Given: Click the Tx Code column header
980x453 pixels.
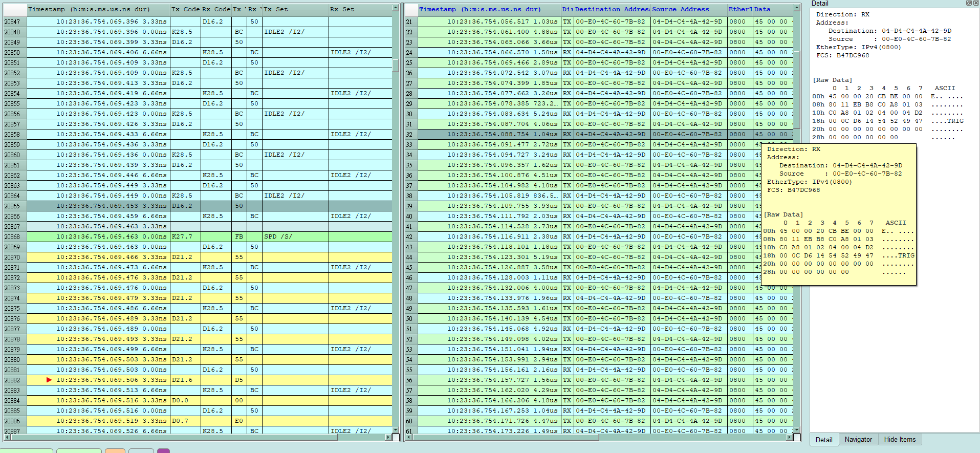Looking at the screenshot, I should pos(185,9).
